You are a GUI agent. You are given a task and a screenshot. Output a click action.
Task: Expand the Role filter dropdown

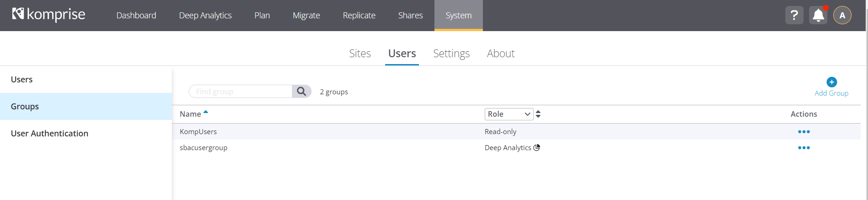click(508, 114)
